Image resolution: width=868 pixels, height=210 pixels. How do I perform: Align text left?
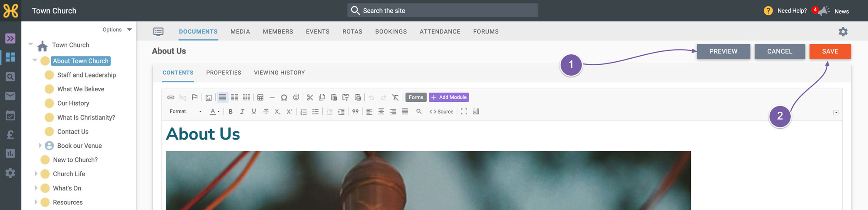tap(369, 112)
